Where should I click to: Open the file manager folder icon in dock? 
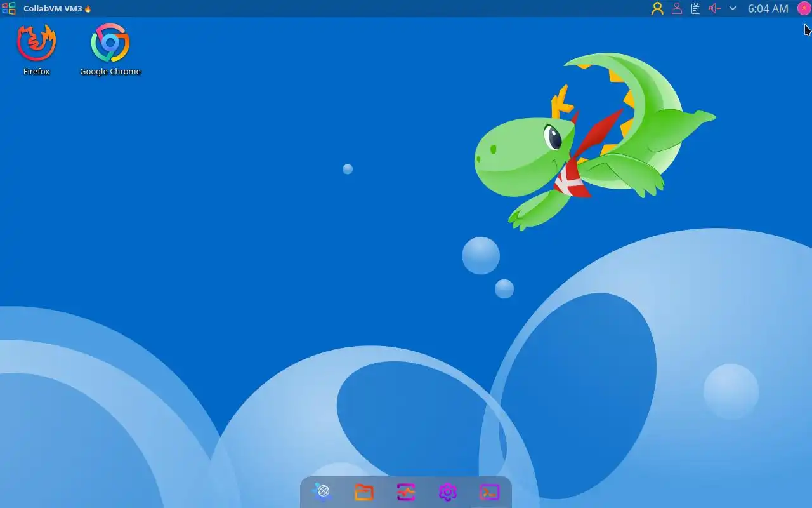[364, 492]
